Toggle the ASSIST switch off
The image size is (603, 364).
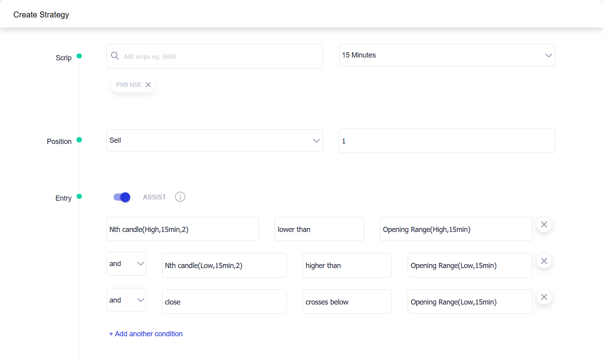pos(122,197)
